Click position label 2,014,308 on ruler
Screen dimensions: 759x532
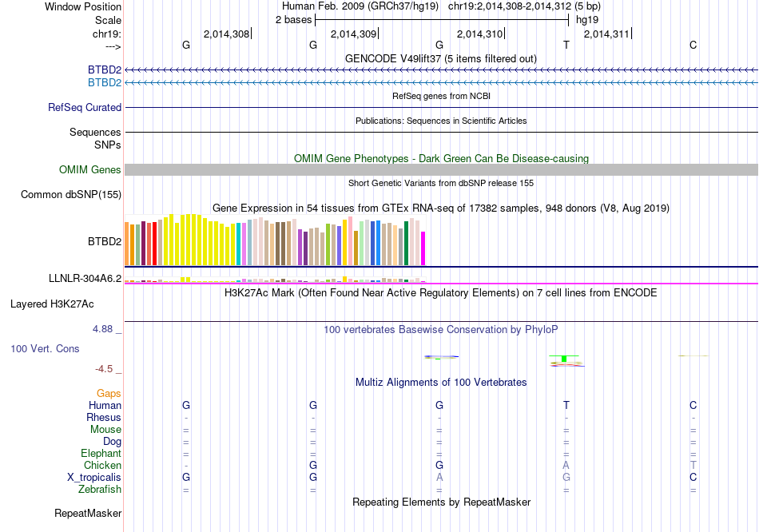click(226, 34)
